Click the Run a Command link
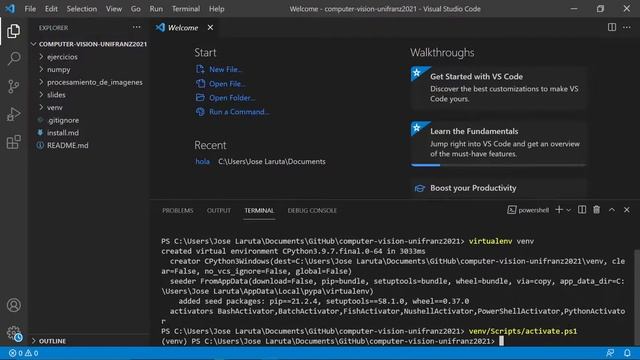 pos(233,112)
